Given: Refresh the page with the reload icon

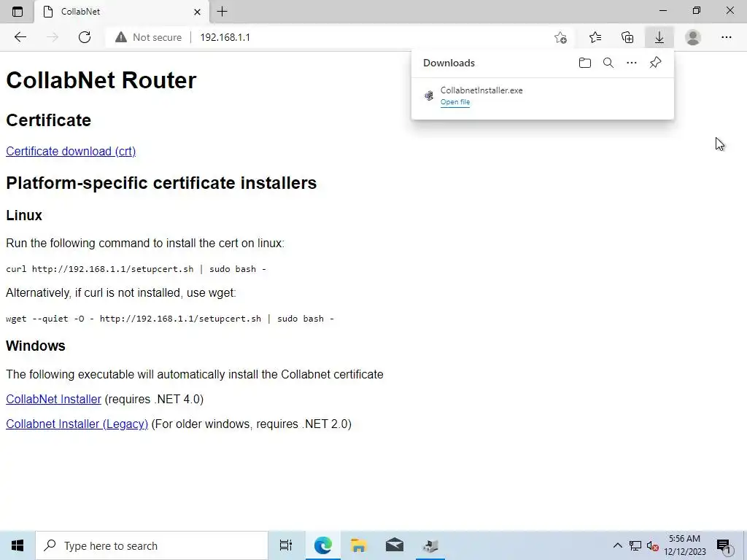Looking at the screenshot, I should (x=85, y=37).
